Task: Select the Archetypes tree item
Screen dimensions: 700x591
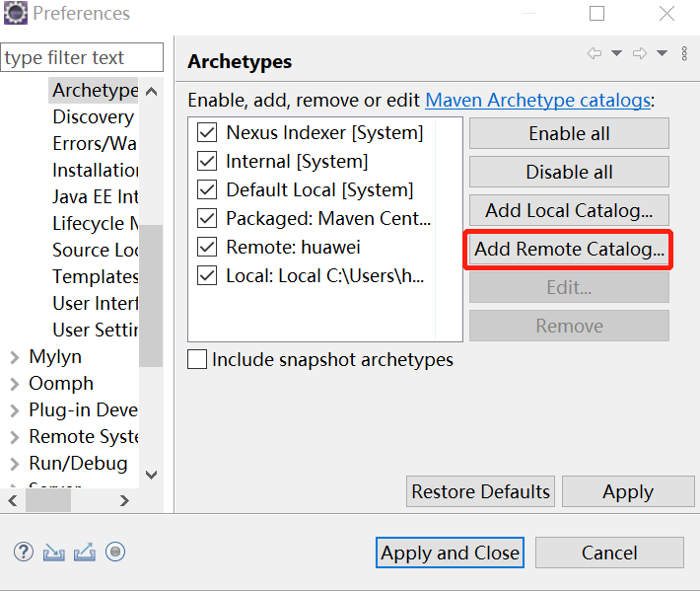Action: (95, 91)
